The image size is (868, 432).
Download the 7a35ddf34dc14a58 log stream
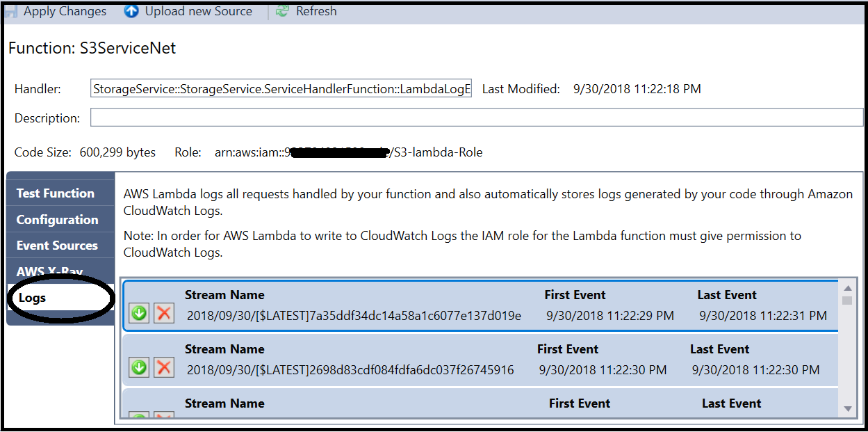click(x=140, y=313)
